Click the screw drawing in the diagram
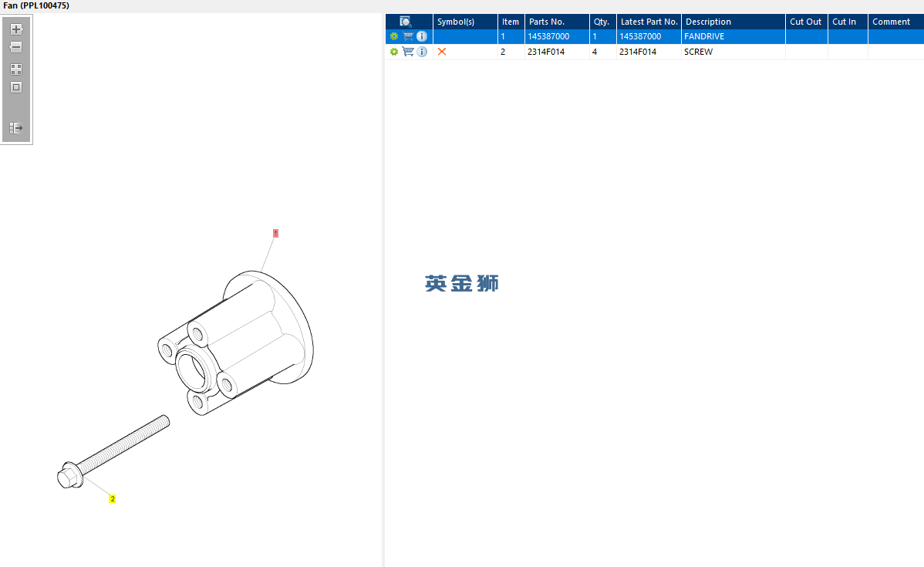This screenshot has width=924, height=567. [x=113, y=452]
